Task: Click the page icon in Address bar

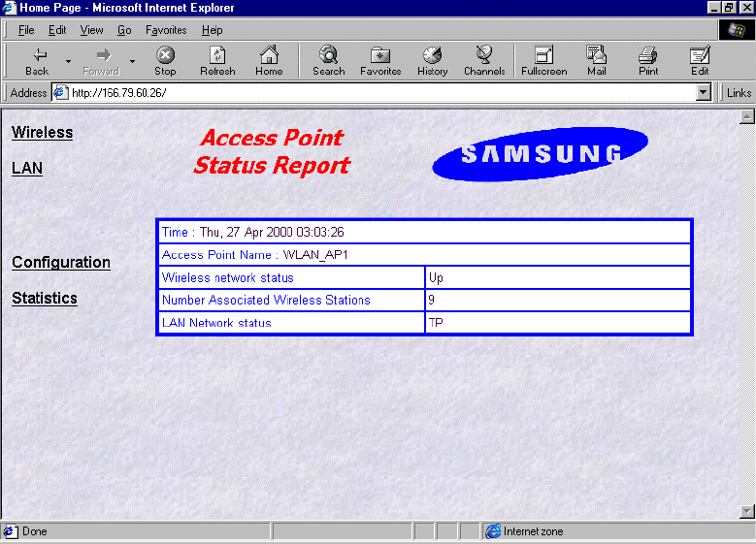Action: coord(60,92)
